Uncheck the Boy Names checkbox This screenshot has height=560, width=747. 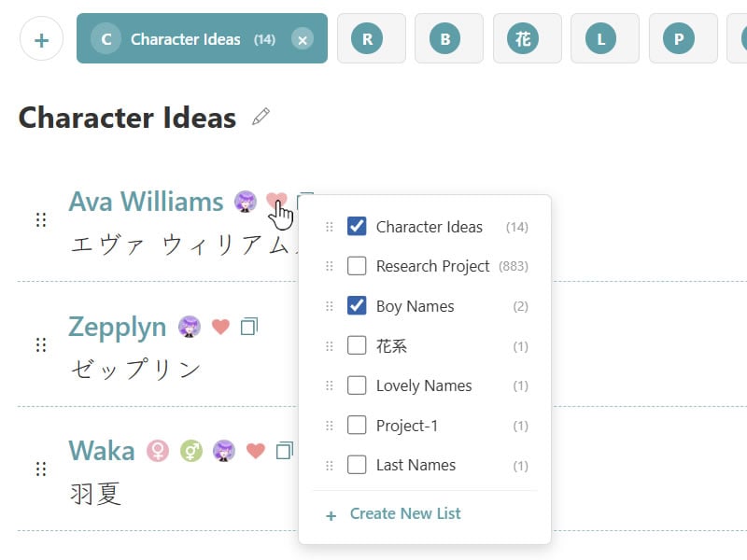(358, 306)
